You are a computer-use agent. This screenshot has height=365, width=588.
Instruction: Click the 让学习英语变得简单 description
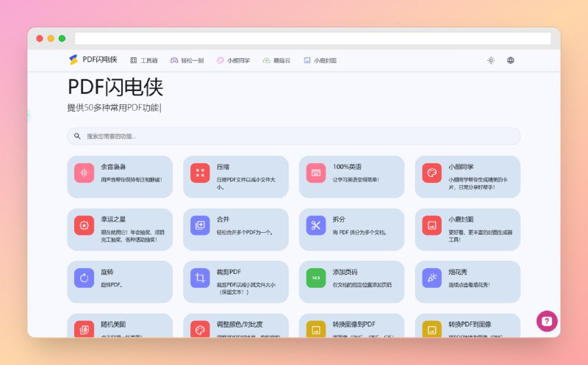356,180
